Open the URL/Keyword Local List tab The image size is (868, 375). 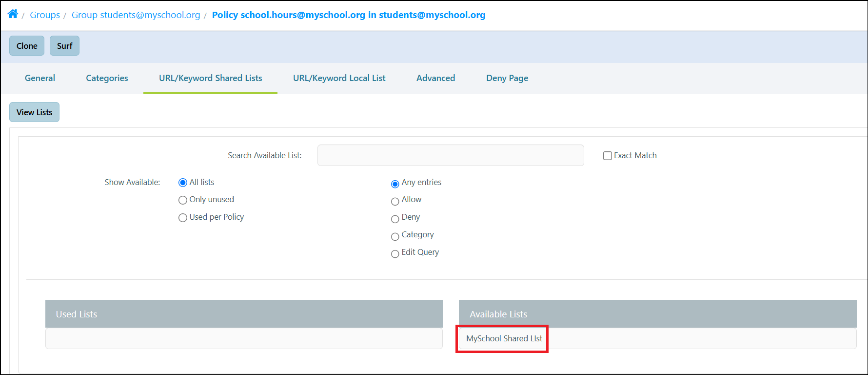point(339,78)
